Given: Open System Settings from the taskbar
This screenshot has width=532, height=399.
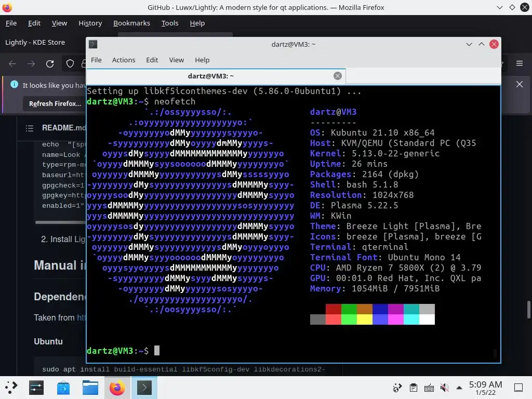Looking at the screenshot, I should 36,388.
